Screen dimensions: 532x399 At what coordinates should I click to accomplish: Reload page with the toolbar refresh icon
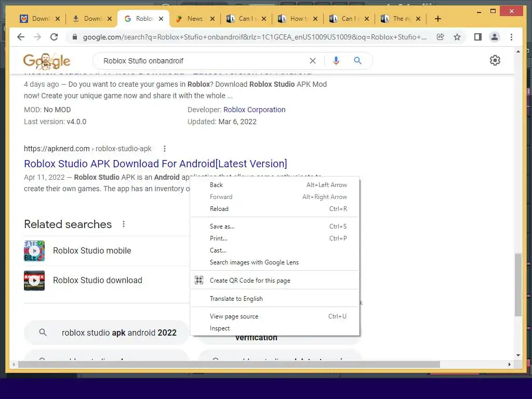pos(54,37)
